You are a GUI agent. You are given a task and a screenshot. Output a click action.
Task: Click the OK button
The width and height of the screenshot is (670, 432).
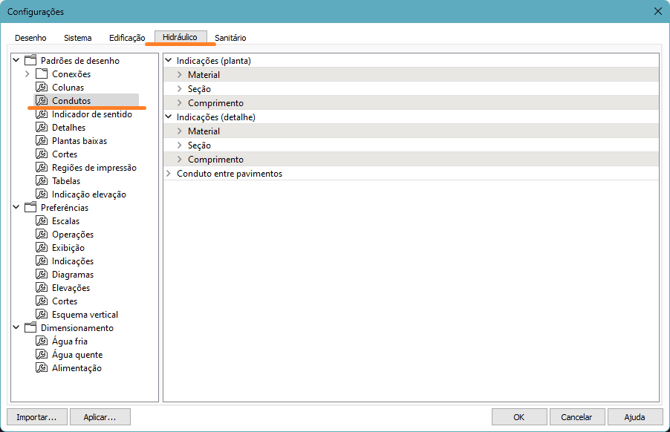[518, 416]
